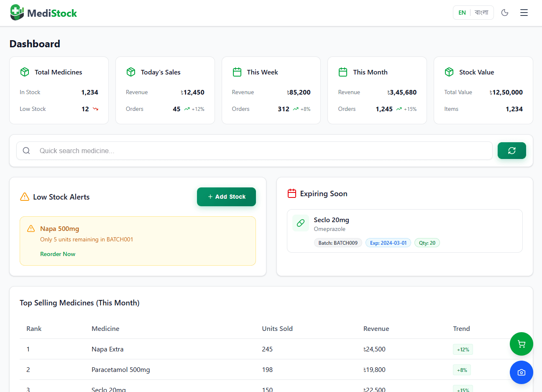
Task: Open the floating shopping cart icon
Action: click(x=521, y=344)
